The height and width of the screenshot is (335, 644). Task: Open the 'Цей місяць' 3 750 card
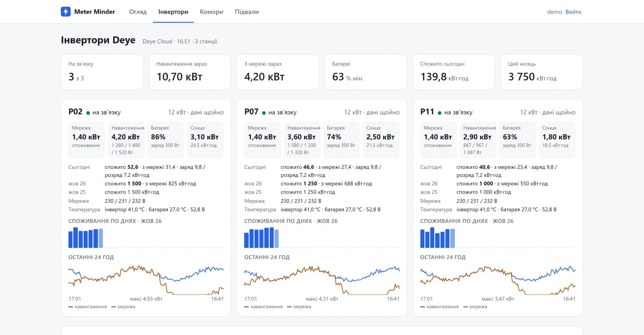(542, 72)
